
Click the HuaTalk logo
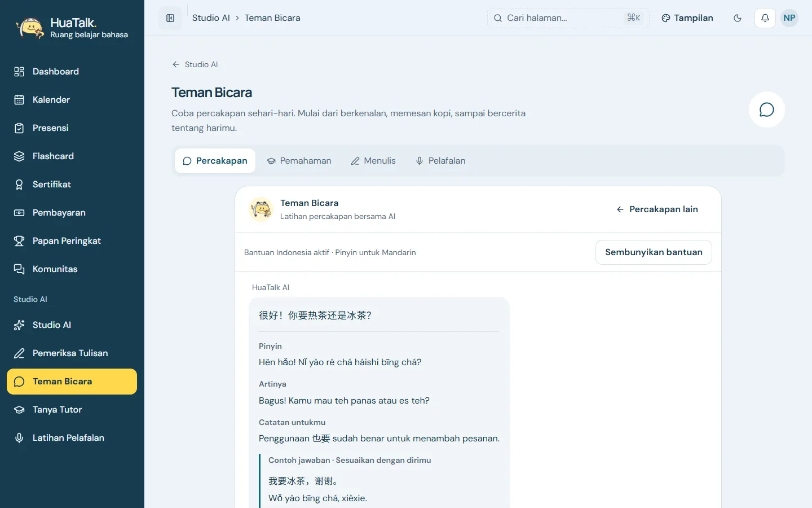72,28
